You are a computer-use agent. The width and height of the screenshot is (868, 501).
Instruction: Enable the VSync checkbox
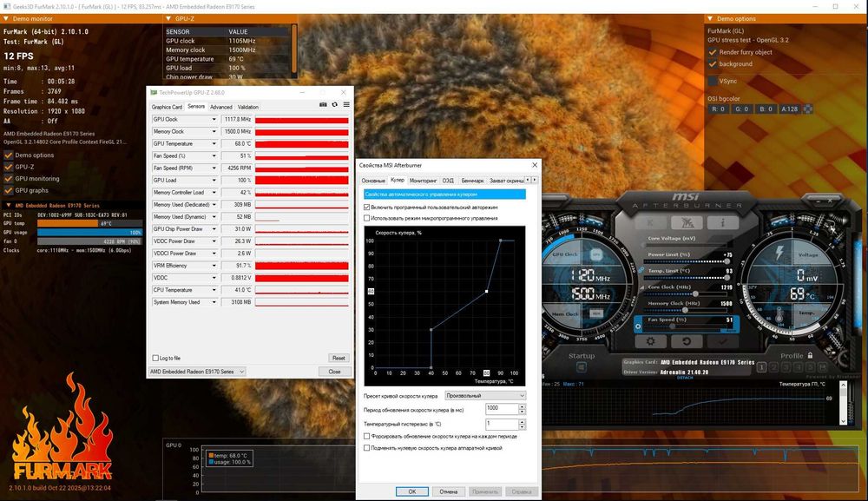[713, 81]
